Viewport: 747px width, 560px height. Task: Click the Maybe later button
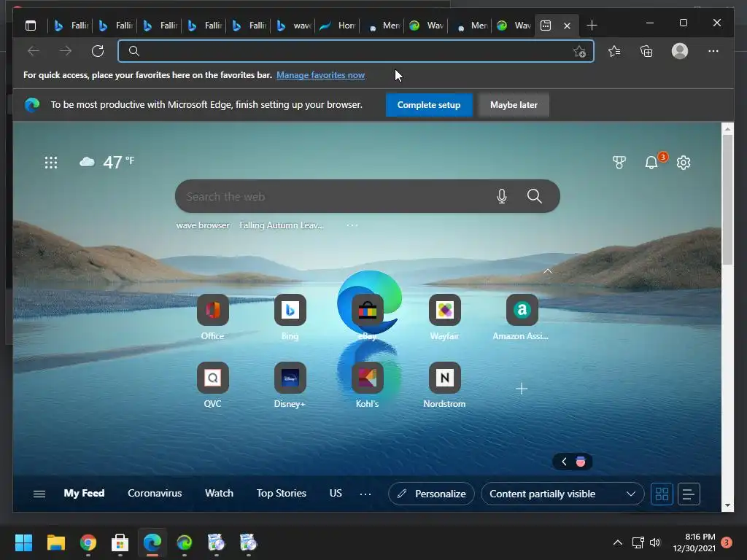pyautogui.click(x=514, y=105)
